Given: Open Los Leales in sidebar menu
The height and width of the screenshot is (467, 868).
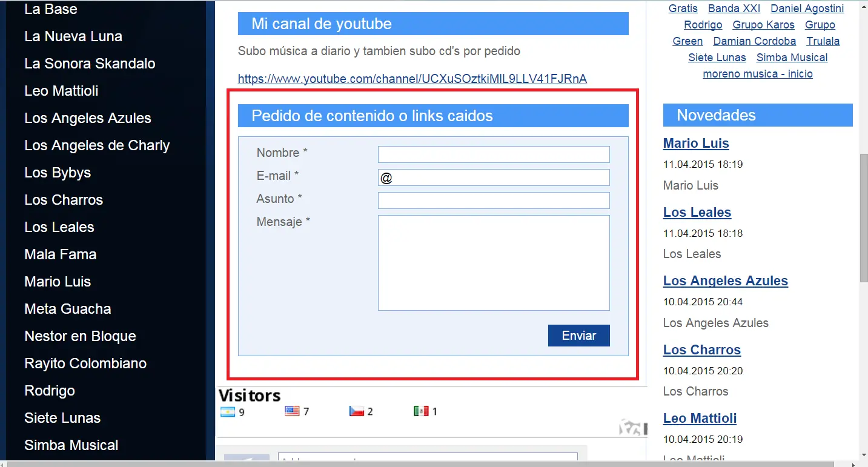Looking at the screenshot, I should point(59,227).
